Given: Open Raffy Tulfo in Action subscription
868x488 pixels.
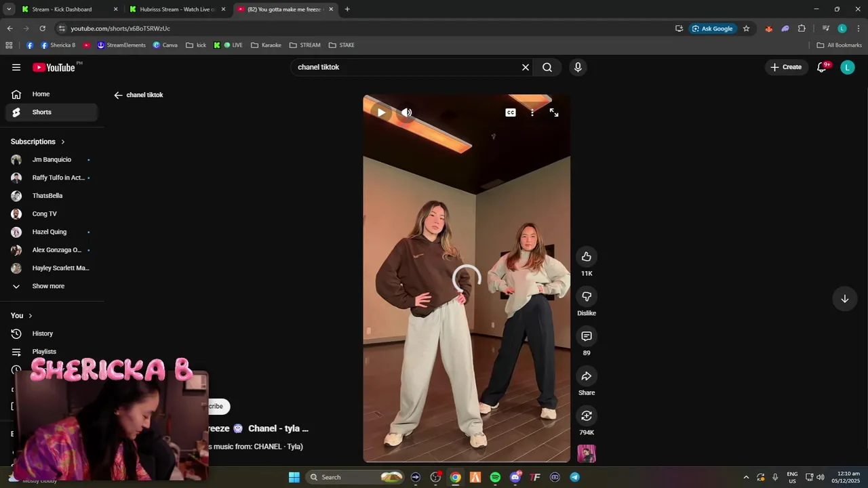Looking at the screenshot, I should [x=52, y=178].
